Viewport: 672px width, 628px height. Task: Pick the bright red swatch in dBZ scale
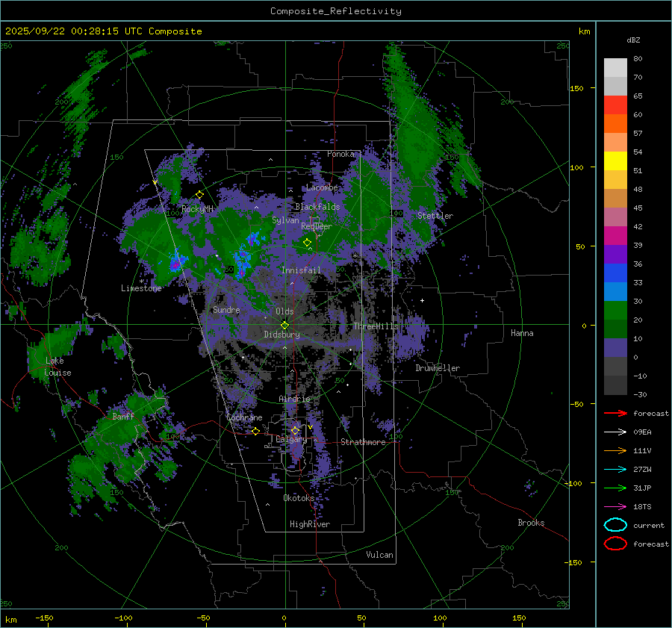(x=615, y=105)
